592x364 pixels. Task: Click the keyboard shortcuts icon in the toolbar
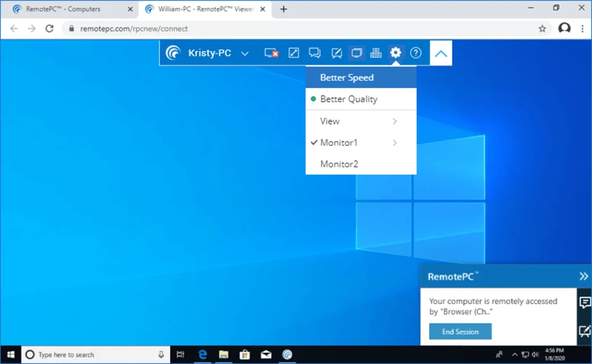point(376,53)
